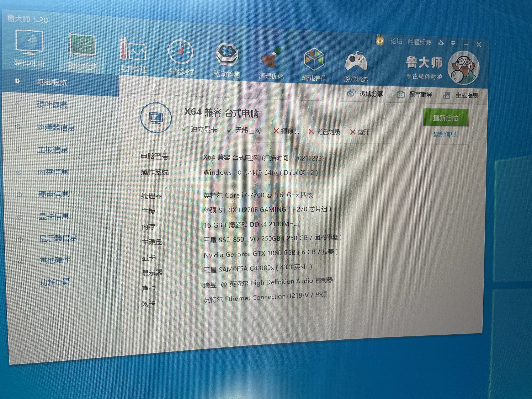The width and height of the screenshot is (532, 399).
Task: Launch 性能测试 gauge icon
Action: 181,52
